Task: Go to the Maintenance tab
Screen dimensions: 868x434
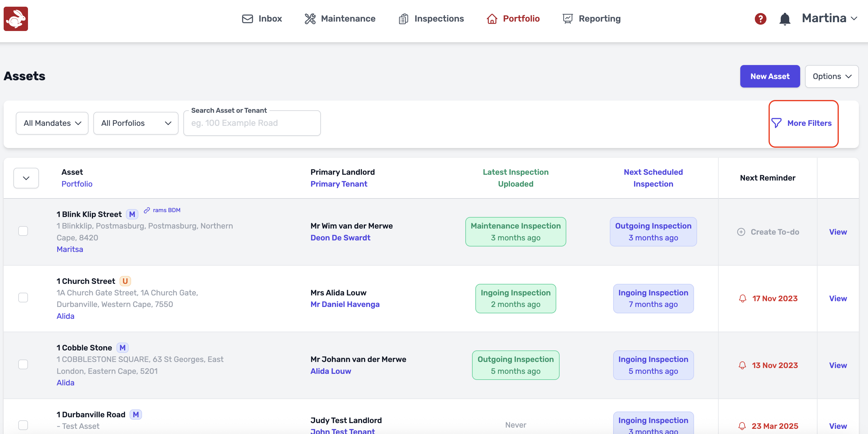Action: [x=340, y=19]
